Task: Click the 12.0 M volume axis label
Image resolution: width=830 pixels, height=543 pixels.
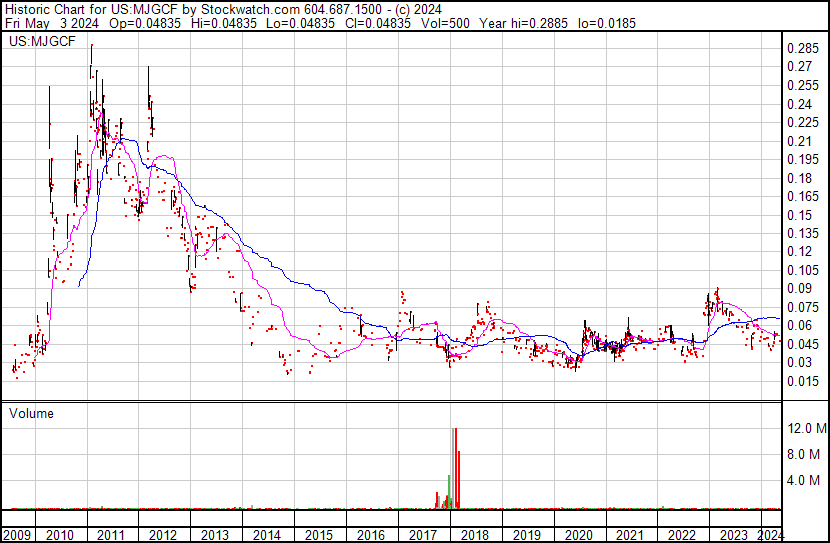Action: click(807, 428)
